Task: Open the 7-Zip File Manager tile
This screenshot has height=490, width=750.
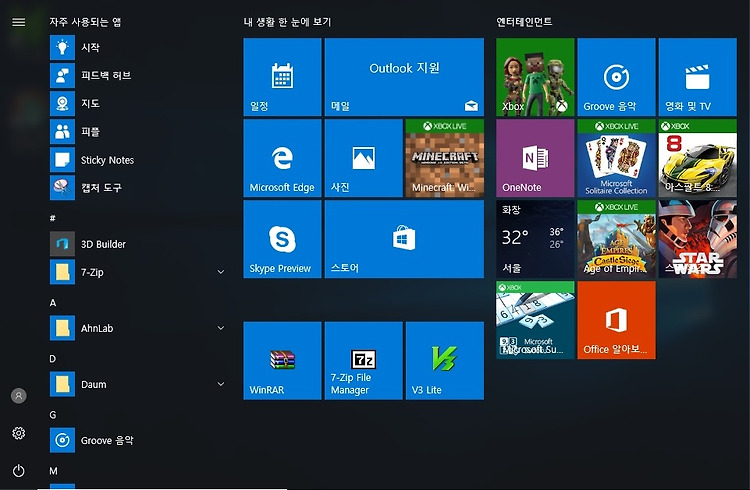Action: point(364,360)
